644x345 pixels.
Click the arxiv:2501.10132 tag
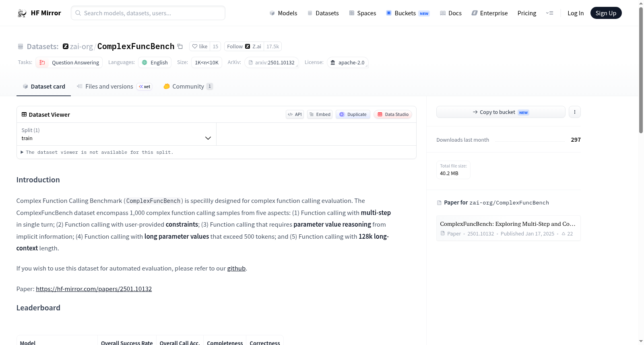272,62
